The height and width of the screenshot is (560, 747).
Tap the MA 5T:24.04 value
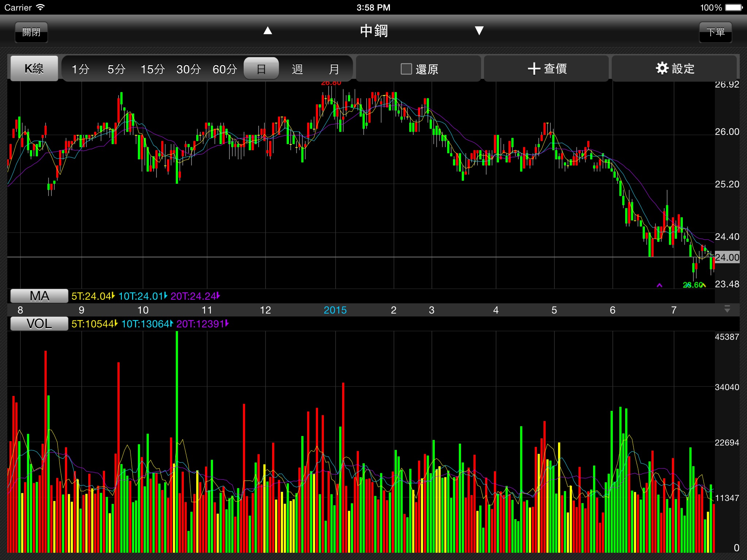[93, 296]
